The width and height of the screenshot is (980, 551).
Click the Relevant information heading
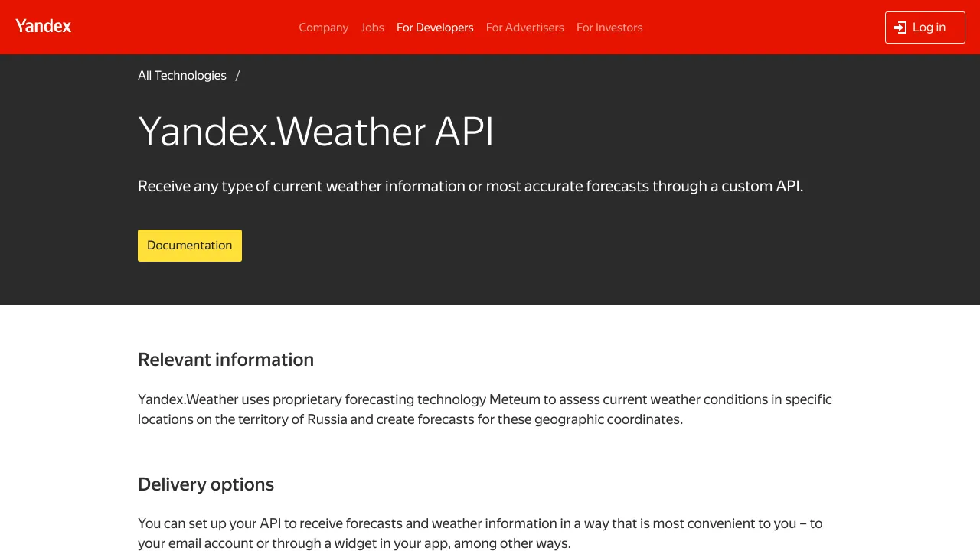tap(226, 360)
